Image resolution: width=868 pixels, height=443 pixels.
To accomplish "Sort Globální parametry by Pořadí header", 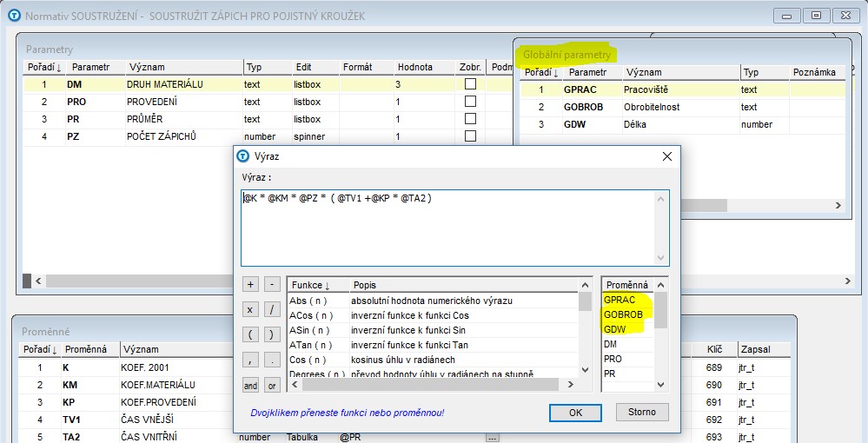I will point(540,73).
